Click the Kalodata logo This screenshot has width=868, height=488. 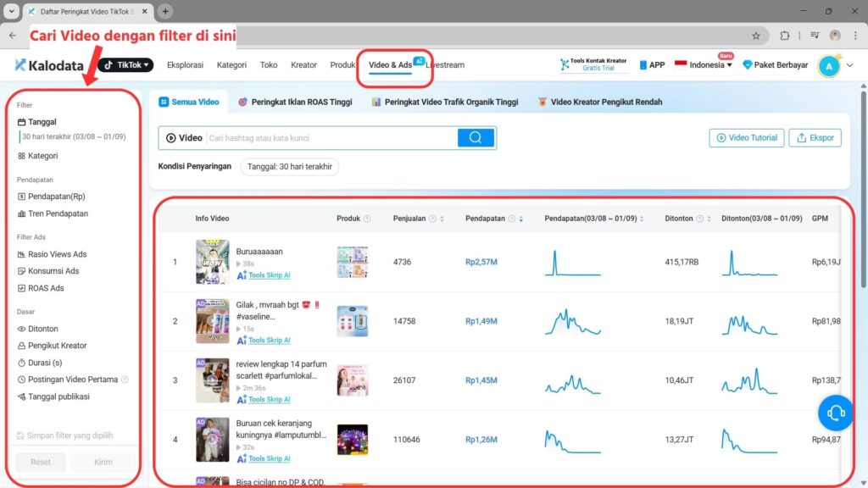[48, 65]
